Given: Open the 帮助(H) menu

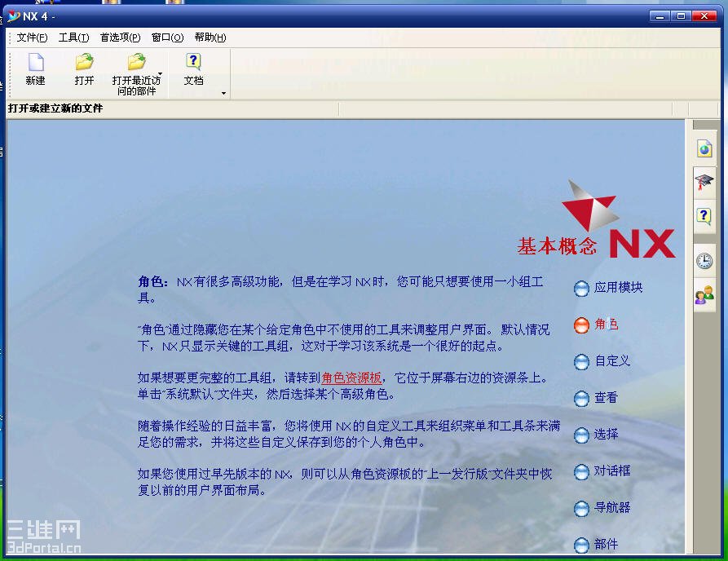Looking at the screenshot, I should click(210, 38).
